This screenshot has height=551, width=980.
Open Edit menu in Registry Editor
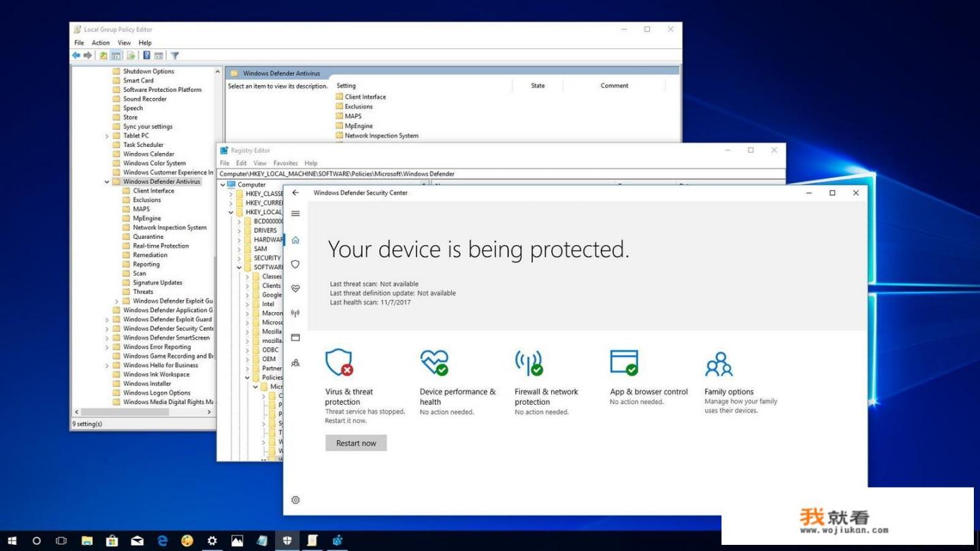(x=241, y=163)
